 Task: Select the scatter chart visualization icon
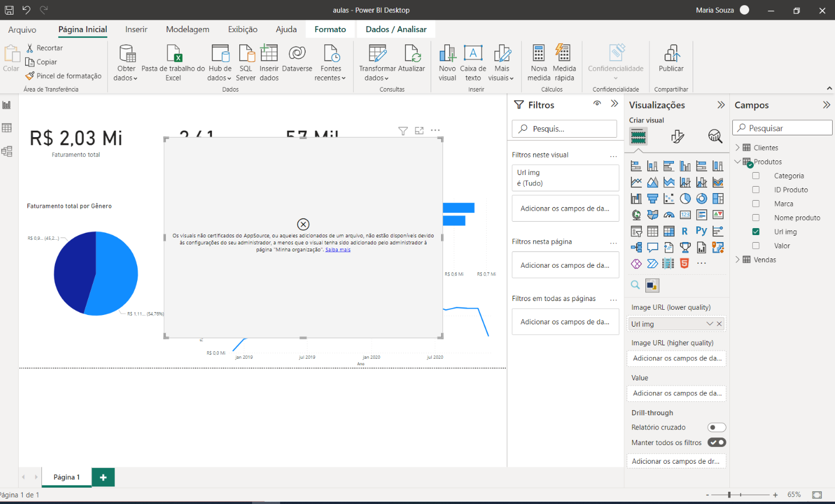pyautogui.click(x=669, y=199)
